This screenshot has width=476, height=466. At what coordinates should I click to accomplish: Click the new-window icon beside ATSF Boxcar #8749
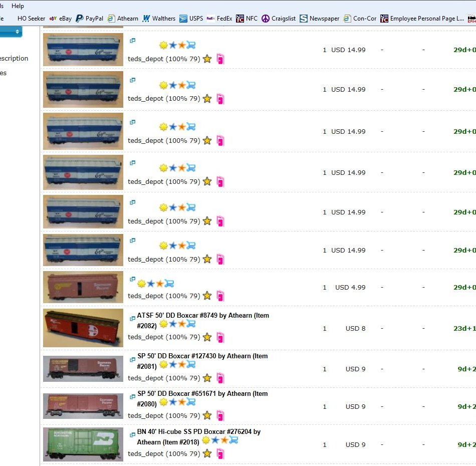tap(133, 319)
